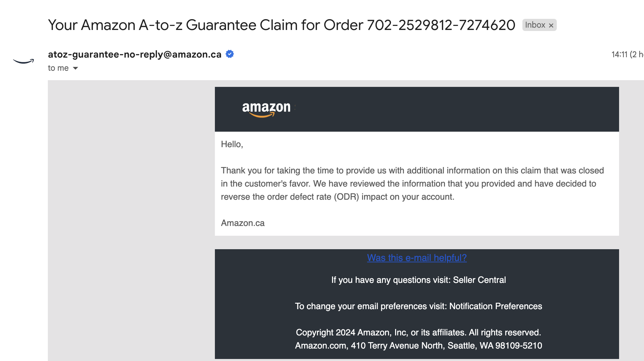Click the email subject line heading

point(282,25)
